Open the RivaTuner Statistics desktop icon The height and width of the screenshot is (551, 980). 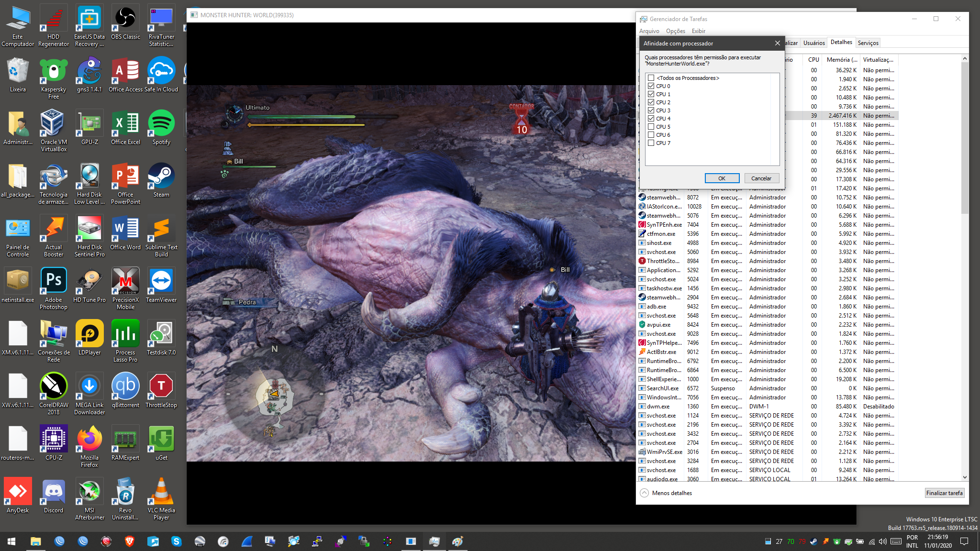[161, 26]
